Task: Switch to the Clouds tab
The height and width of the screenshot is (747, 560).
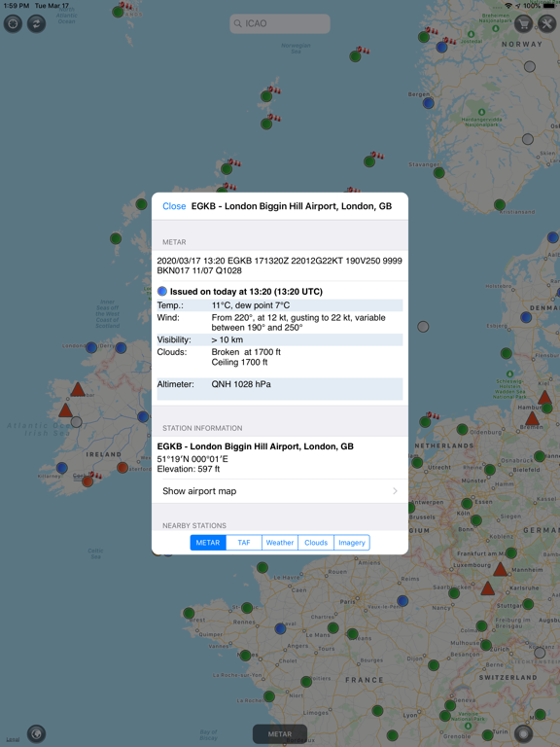Action: 316,543
